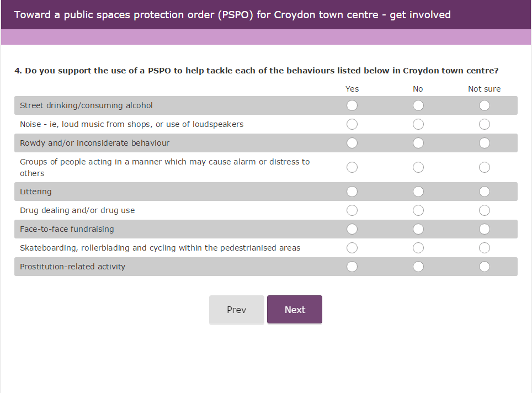Image resolution: width=532 pixels, height=393 pixels.
Task: Select No for Drug dealing and/or drug use
Action: (x=418, y=210)
